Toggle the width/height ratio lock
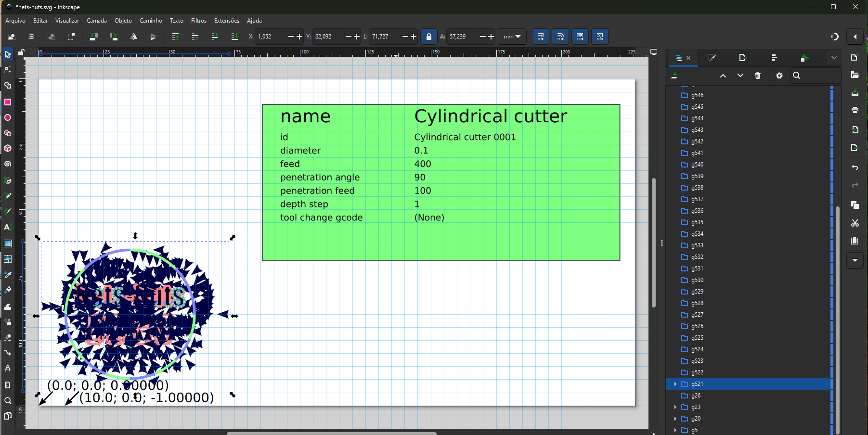868x435 pixels. point(428,37)
